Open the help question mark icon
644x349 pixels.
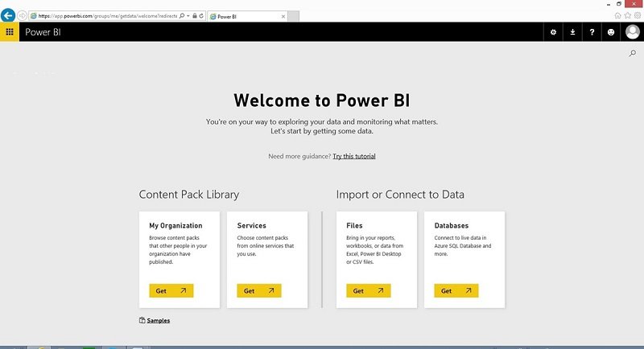click(592, 32)
